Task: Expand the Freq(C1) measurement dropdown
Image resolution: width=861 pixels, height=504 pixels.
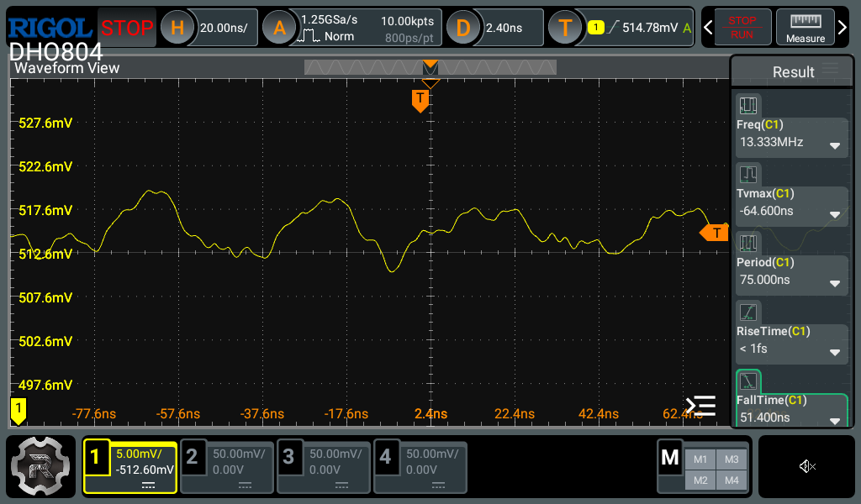Action: click(834, 144)
